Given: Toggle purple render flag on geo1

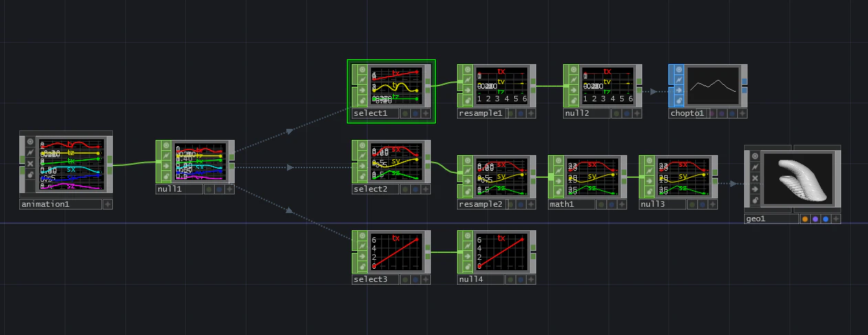Looking at the screenshot, I should [x=815, y=219].
